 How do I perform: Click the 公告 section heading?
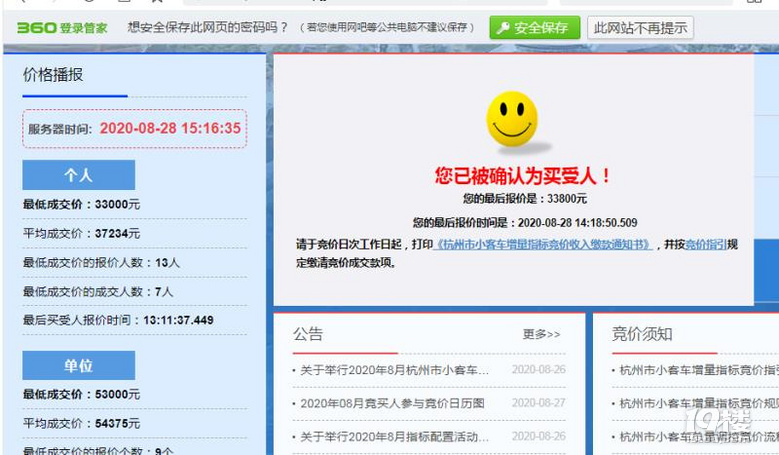pos(308,334)
